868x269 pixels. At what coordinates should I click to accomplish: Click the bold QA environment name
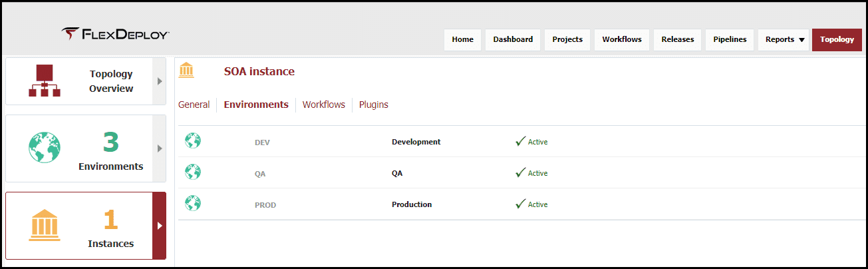[397, 173]
